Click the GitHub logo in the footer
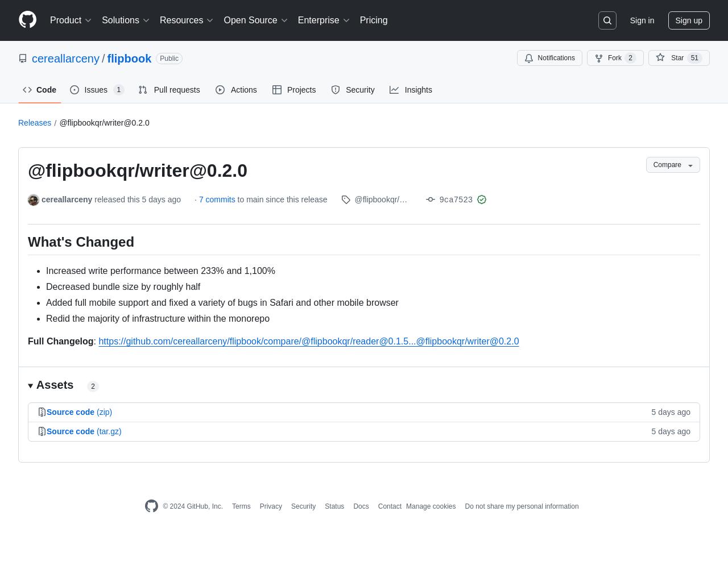This screenshot has height=582, width=728. pyautogui.click(x=151, y=506)
